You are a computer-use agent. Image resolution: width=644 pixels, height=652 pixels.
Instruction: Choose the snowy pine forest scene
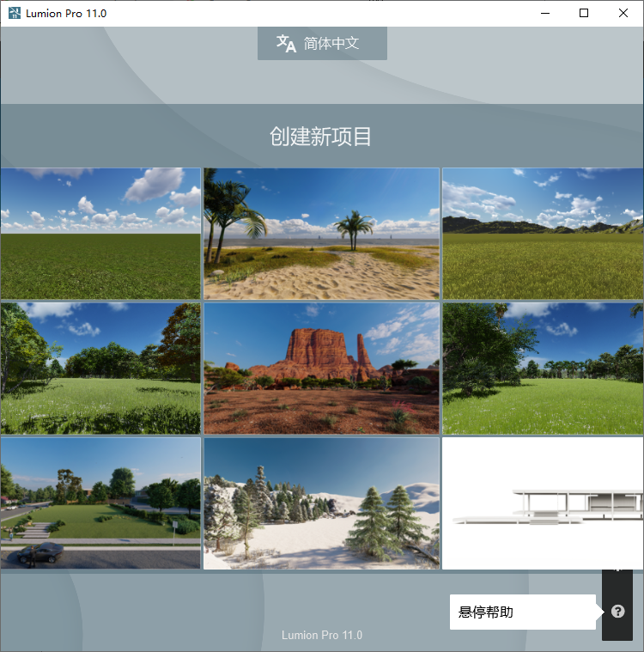point(321,503)
